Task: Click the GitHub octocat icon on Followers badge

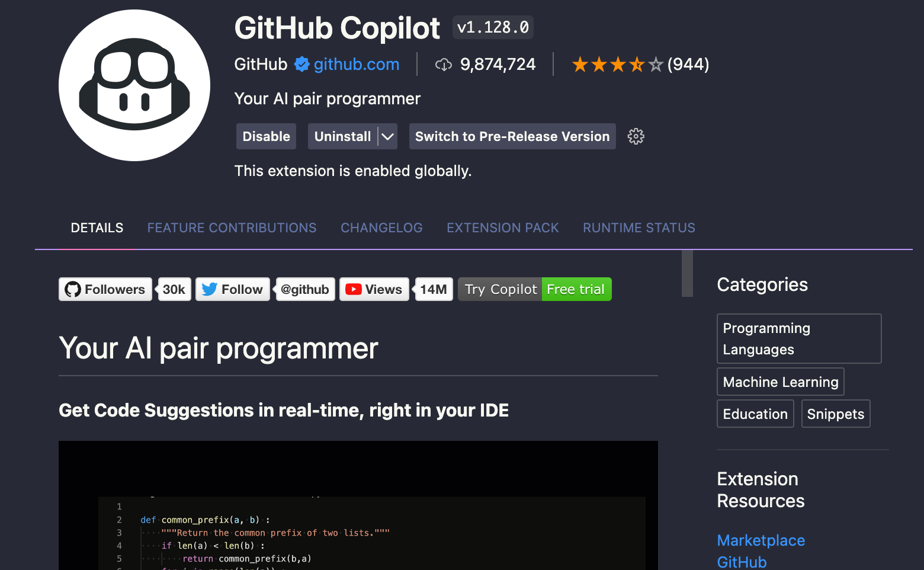Action: pyautogui.click(x=72, y=289)
